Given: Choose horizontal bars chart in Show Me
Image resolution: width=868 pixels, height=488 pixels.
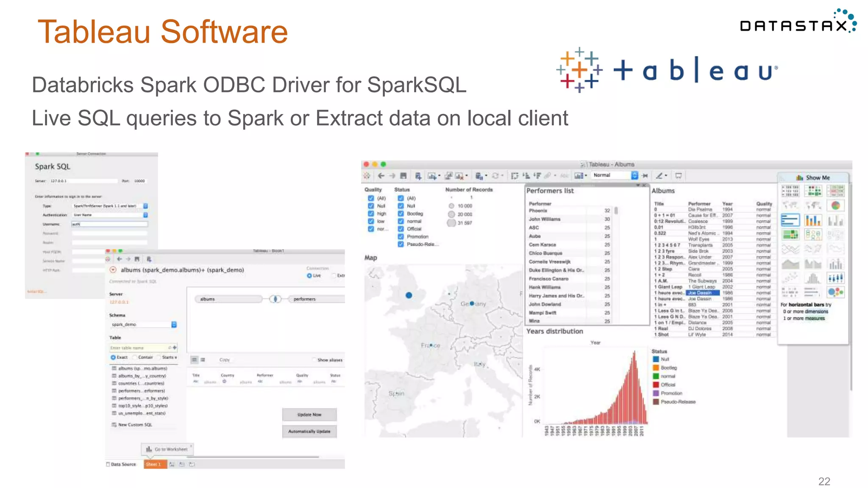Looking at the screenshot, I should pyautogui.click(x=790, y=220).
